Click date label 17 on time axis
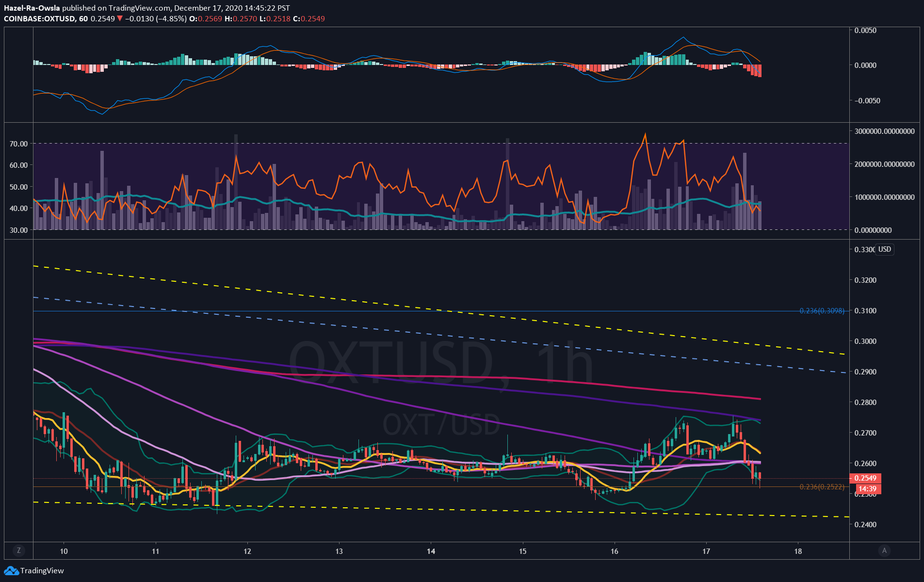924x582 pixels. tap(706, 551)
